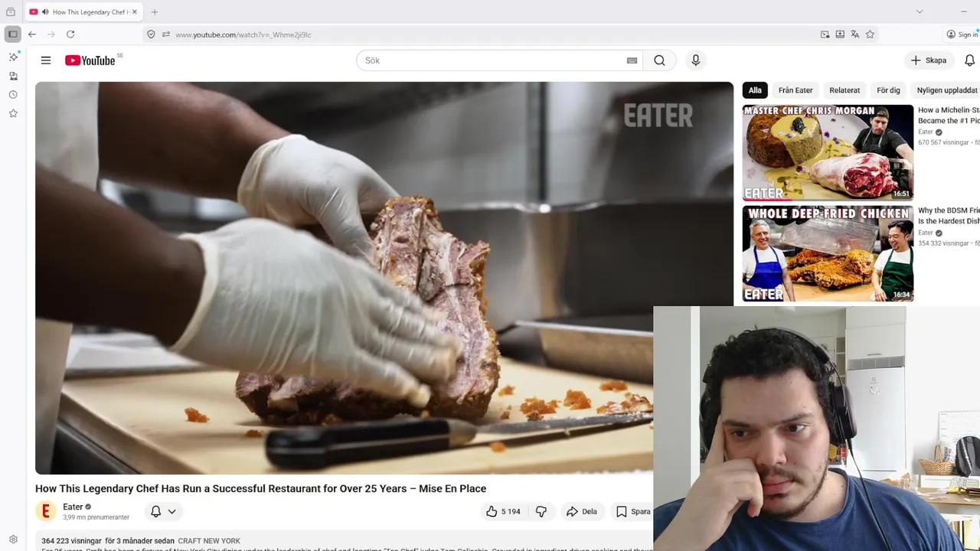Select the "Från Eater" filter chip
The height and width of the screenshot is (551, 980).
[x=795, y=90]
